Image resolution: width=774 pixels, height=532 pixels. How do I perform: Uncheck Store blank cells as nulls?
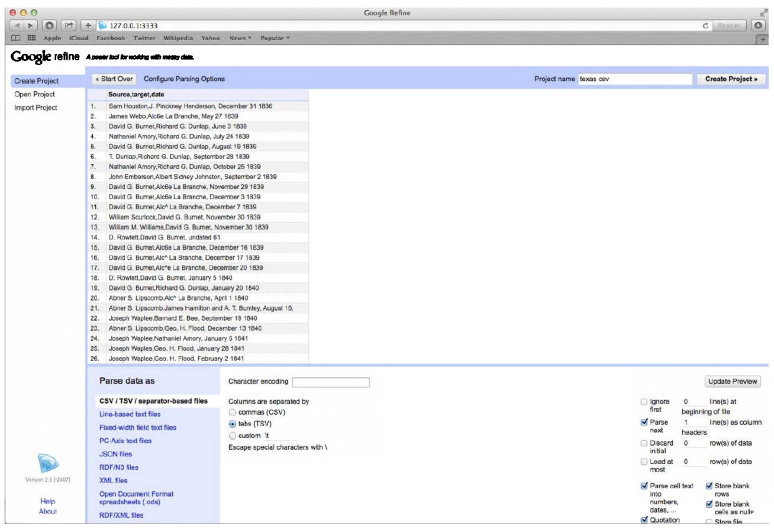point(710,505)
